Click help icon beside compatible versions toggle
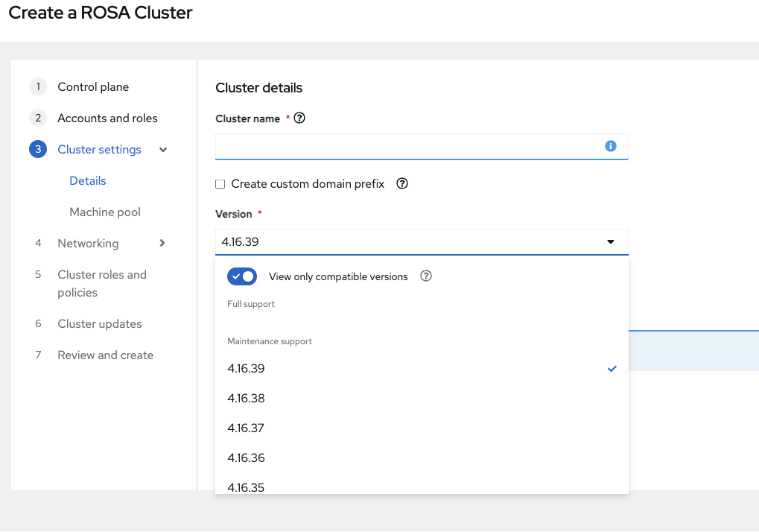This screenshot has width=759, height=532. [x=426, y=276]
